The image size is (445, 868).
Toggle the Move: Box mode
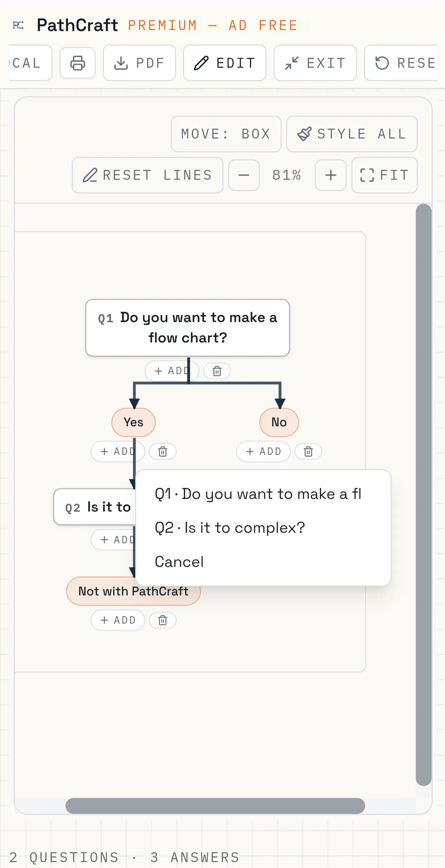pyautogui.click(x=226, y=134)
